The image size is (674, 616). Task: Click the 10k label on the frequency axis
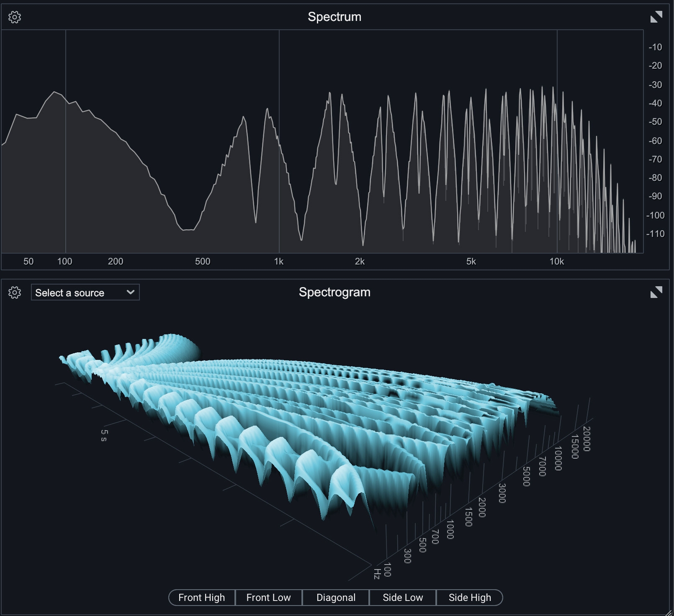557,262
